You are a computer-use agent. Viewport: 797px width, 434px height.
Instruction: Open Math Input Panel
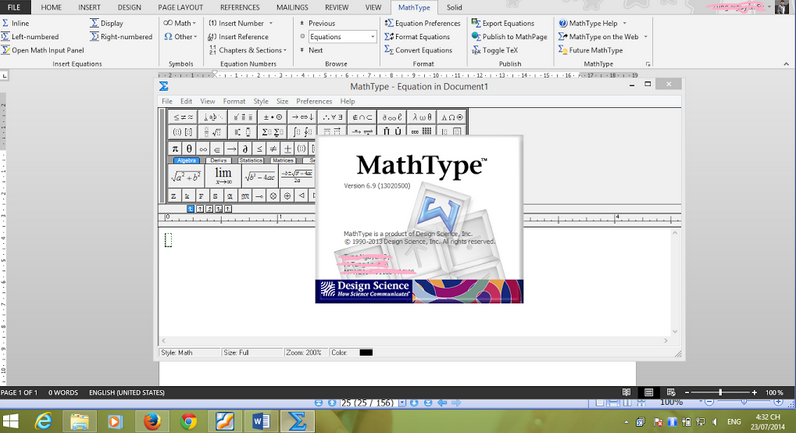coord(43,50)
